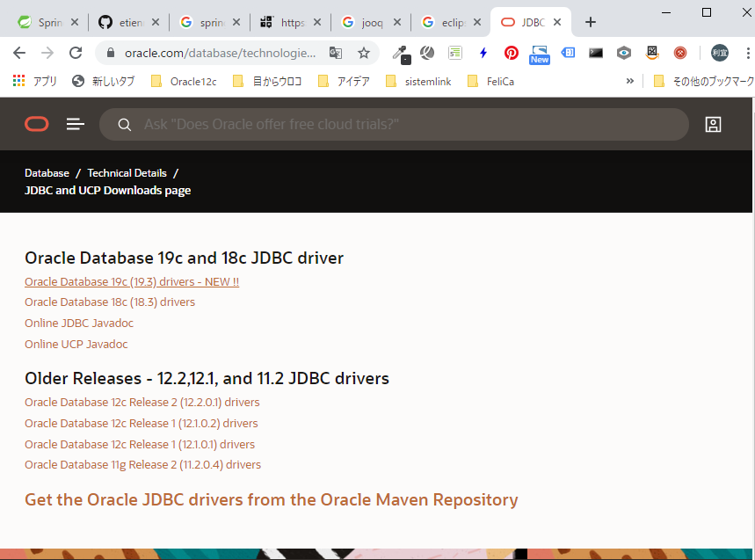Image resolution: width=755 pixels, height=560 pixels.
Task: Close the jooq tab
Action: [x=396, y=22]
